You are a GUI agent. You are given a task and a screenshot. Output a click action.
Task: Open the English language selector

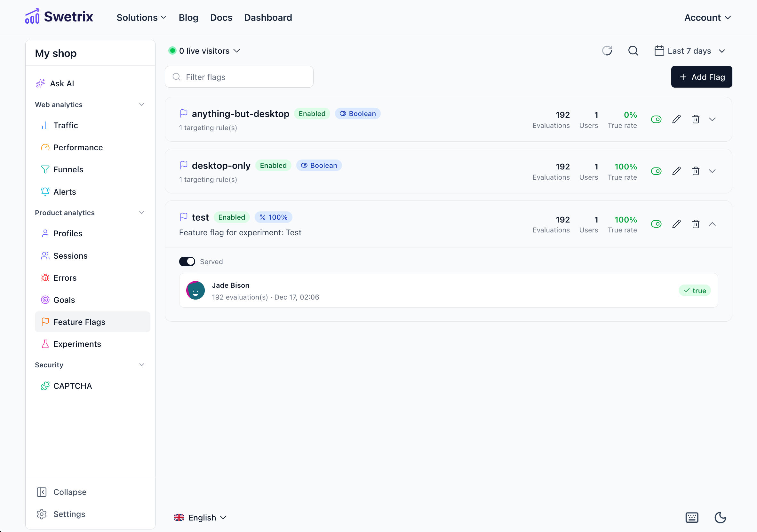point(201,517)
